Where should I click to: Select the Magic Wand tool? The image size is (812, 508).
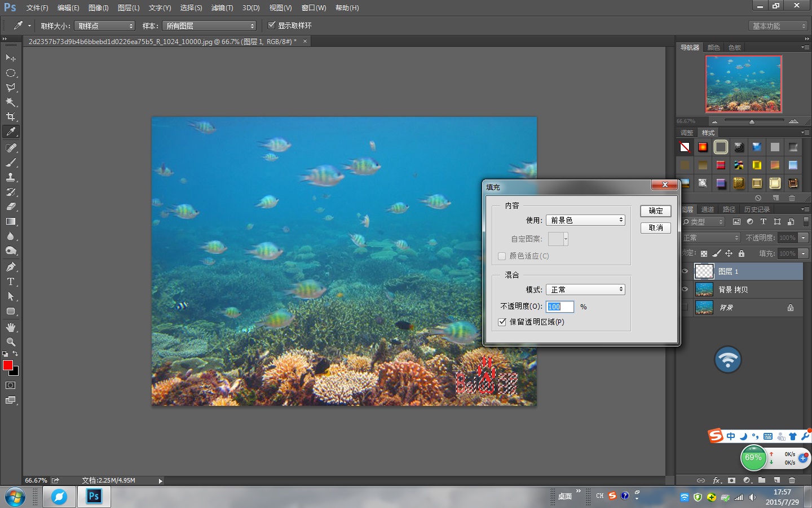tap(11, 102)
